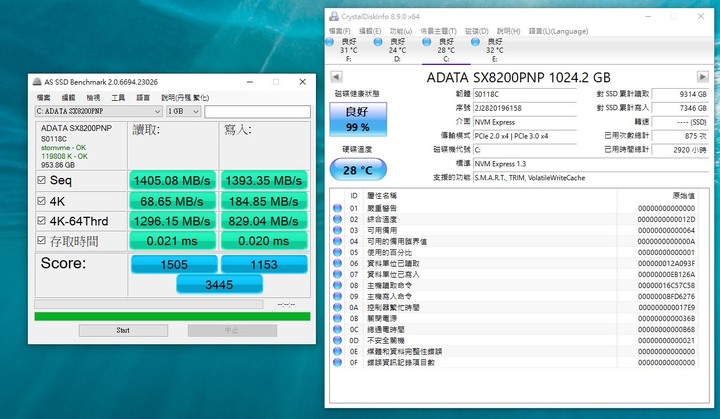The width and height of the screenshot is (720, 419).
Task: Click status circle for attribute ID 03
Action: [338, 230]
